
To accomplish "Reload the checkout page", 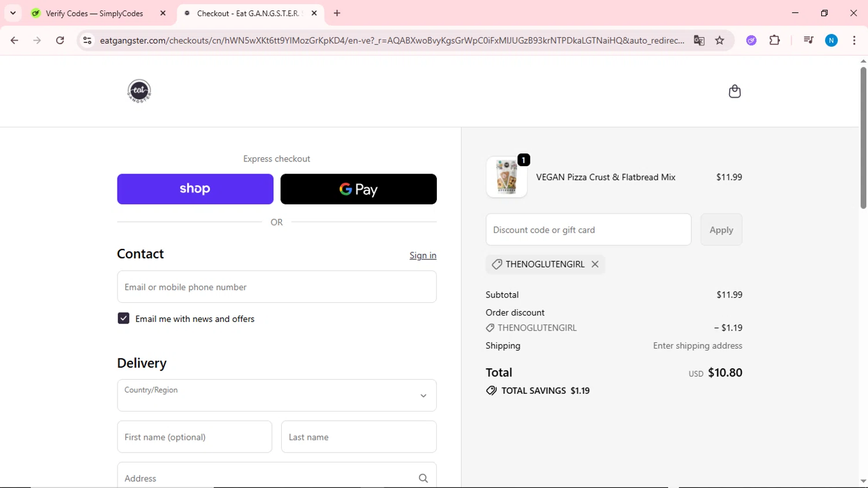I will point(60,40).
